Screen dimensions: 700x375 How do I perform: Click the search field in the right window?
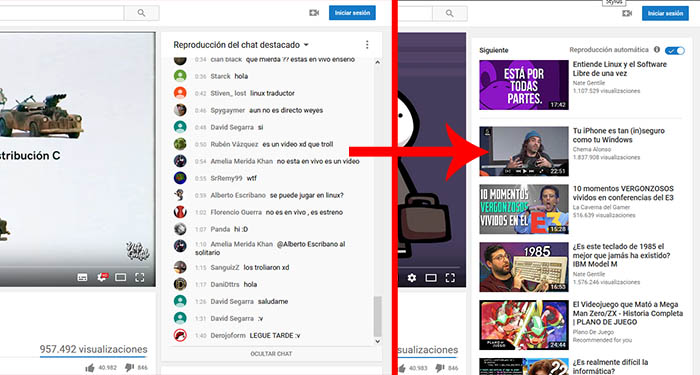(x=415, y=13)
